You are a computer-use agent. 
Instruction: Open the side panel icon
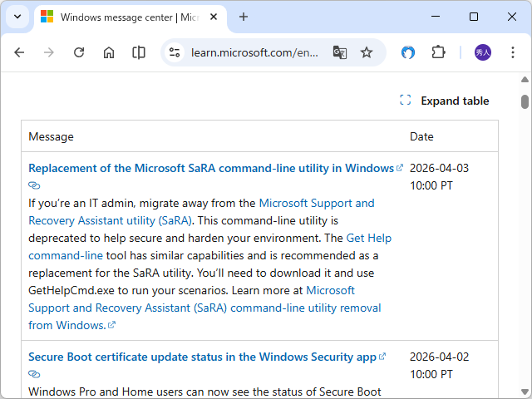[139, 52]
